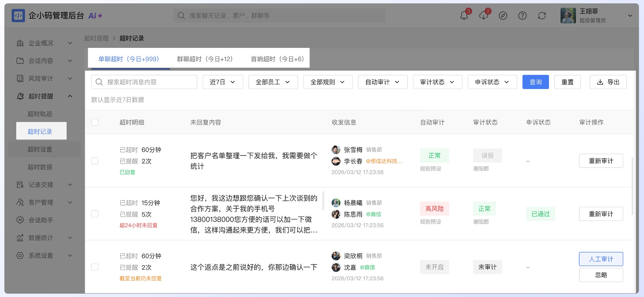Image resolution: width=644 pixels, height=297 pixels.
Task: Focus the 搜索超时消息内容 input field
Action: tap(144, 82)
